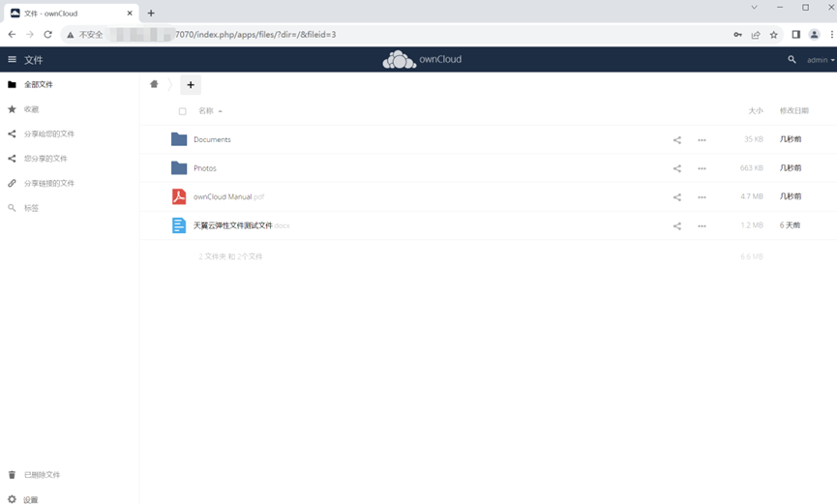Click the browser back arrow
This screenshot has height=504, width=837.
tap(12, 34)
